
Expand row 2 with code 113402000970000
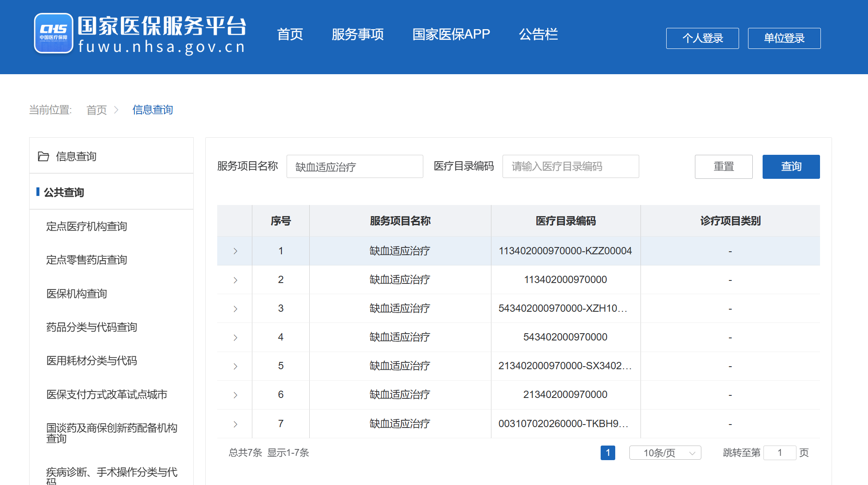[235, 280]
